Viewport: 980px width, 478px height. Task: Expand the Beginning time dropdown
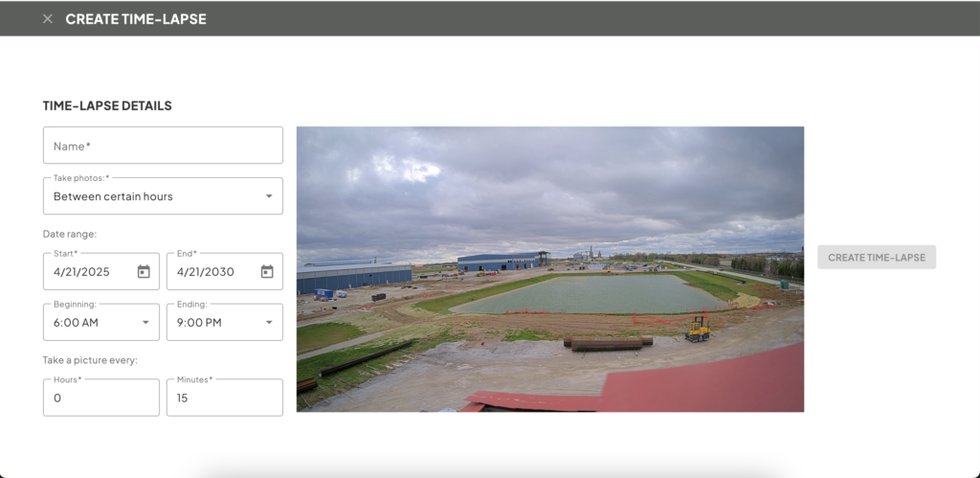coord(101,322)
